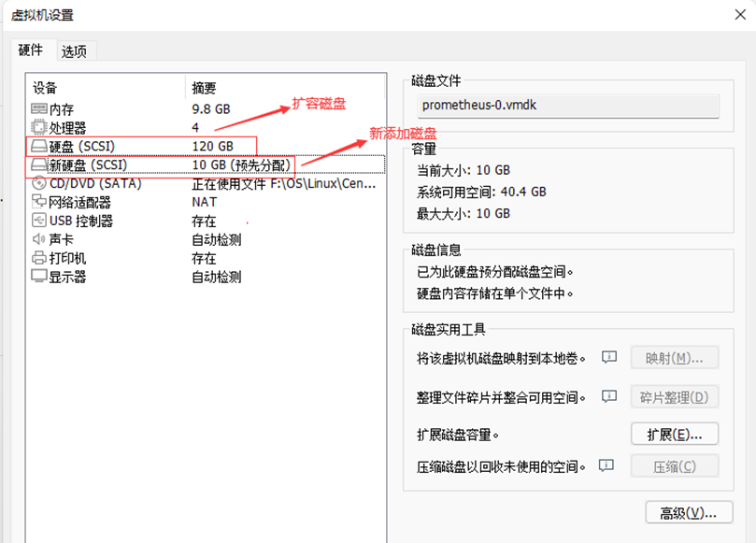Click the 映射(M)... button
The image size is (756, 543).
pos(675,358)
